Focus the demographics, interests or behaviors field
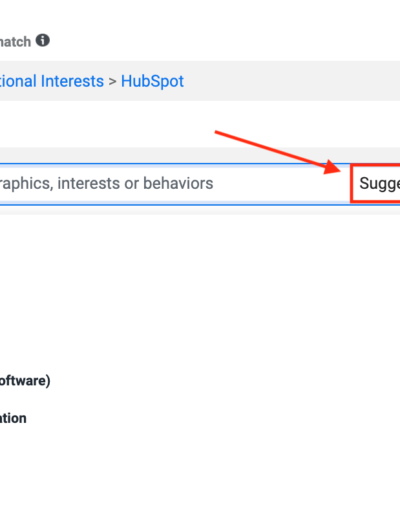Viewport: 400px width, 516px height. click(175, 184)
